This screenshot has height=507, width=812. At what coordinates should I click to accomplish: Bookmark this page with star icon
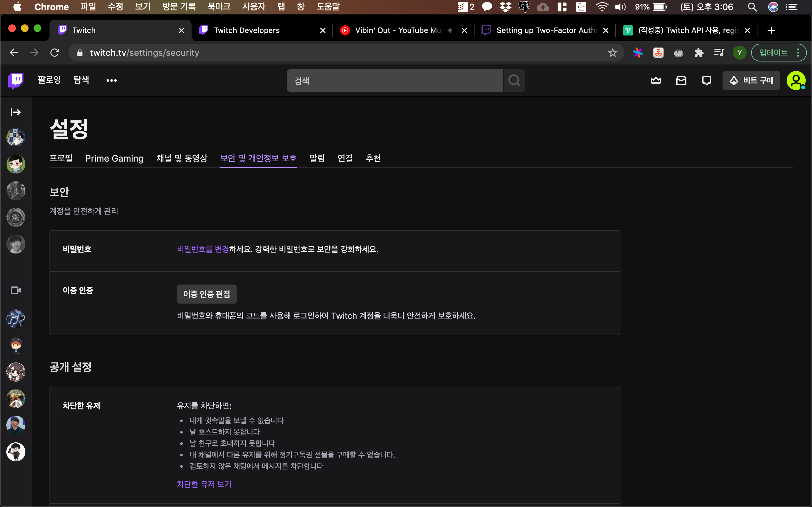click(x=612, y=53)
